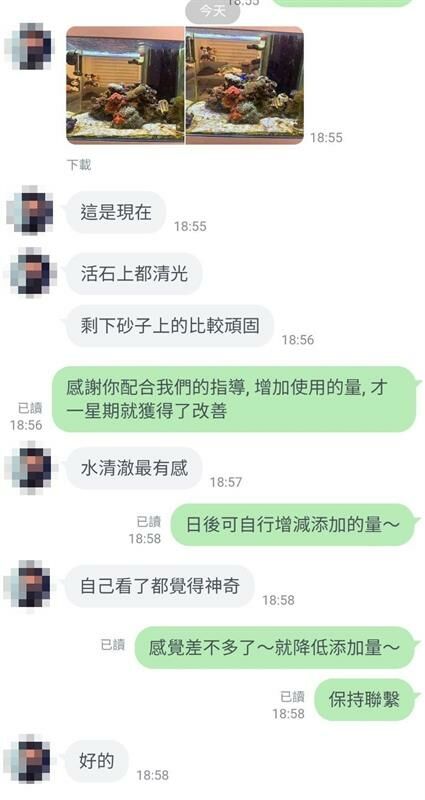Select the 剩下砂子上的比較頑固 message bubble

point(169,326)
